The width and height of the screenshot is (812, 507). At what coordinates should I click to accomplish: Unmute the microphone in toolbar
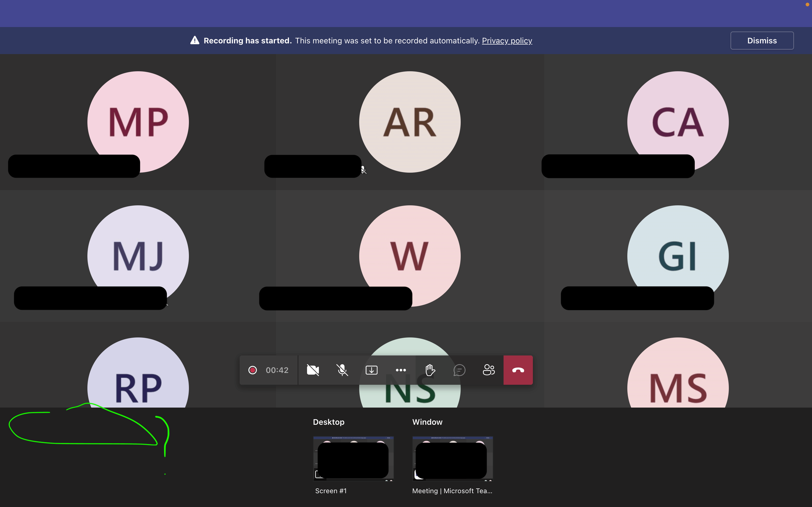tap(342, 370)
